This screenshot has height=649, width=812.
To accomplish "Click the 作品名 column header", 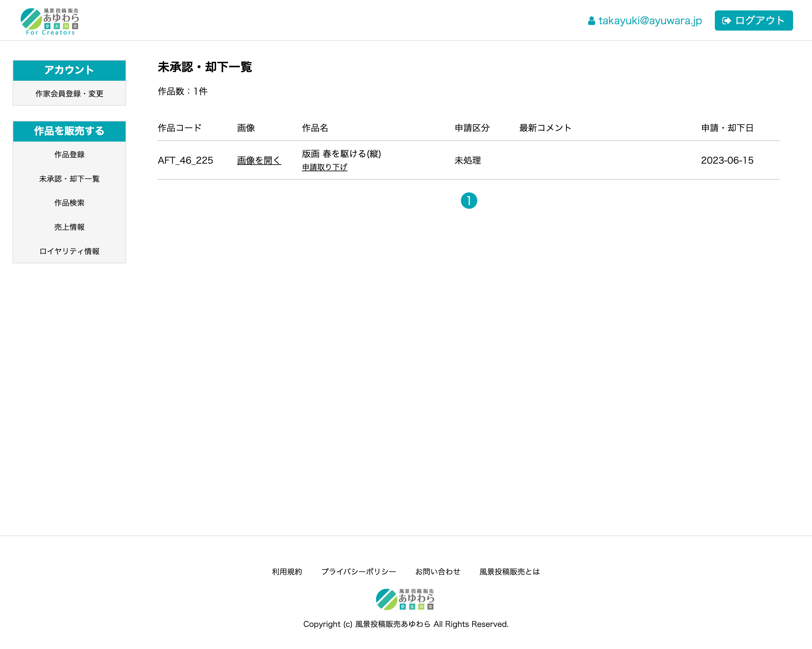I will pos(315,128).
